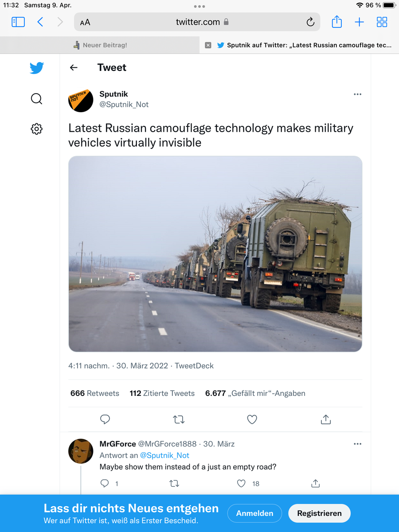Screen dimensions: 399x532
Task: Open Twitter home via bird logo
Action: [37, 68]
